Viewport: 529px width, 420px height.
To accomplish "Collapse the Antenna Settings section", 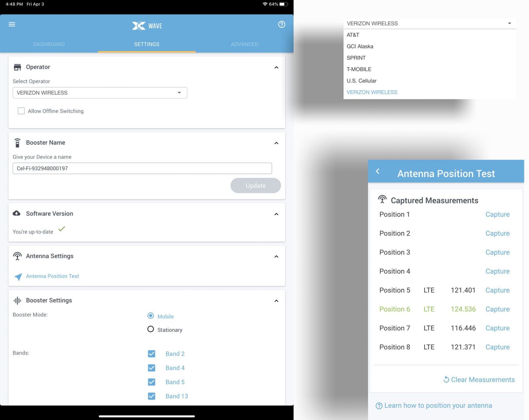I will 276,256.
